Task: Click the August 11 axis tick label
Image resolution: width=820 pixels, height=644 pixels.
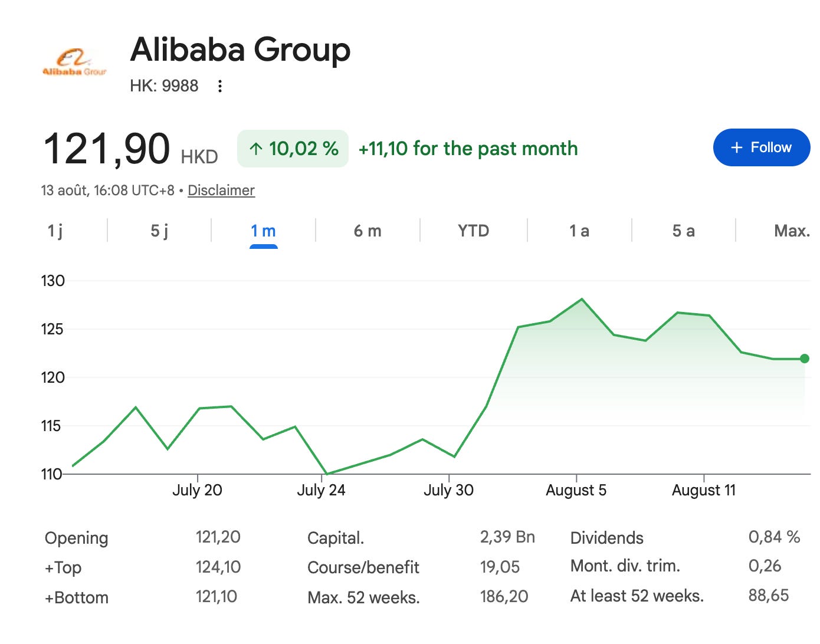Action: (x=704, y=490)
